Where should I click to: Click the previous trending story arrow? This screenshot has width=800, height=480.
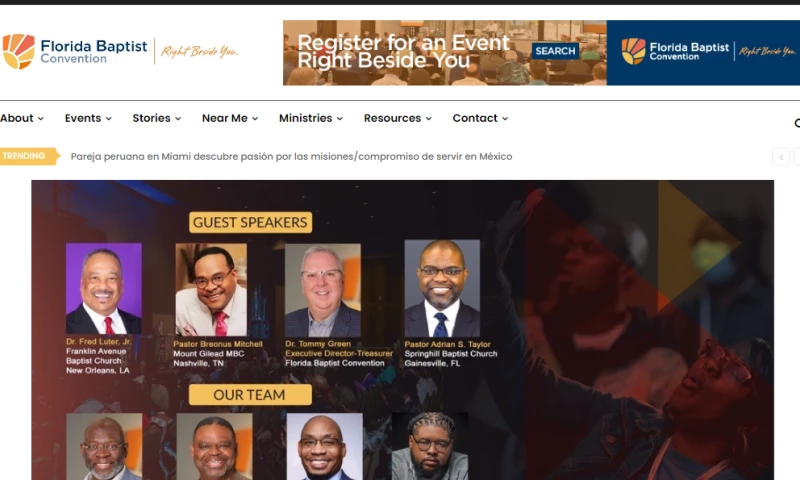781,157
